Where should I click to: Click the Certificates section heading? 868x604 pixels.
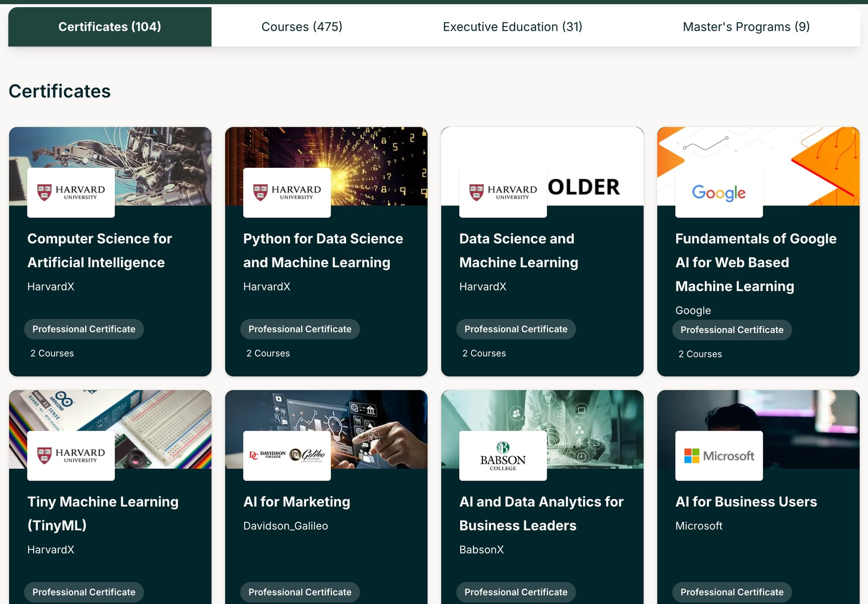(60, 91)
